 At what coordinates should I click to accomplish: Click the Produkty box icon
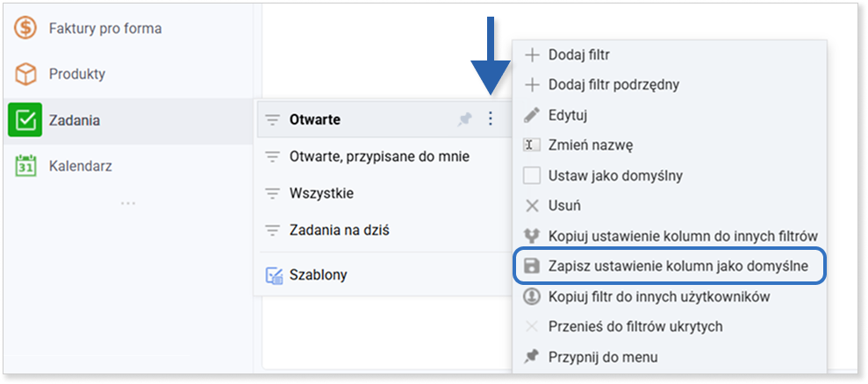pos(26,75)
